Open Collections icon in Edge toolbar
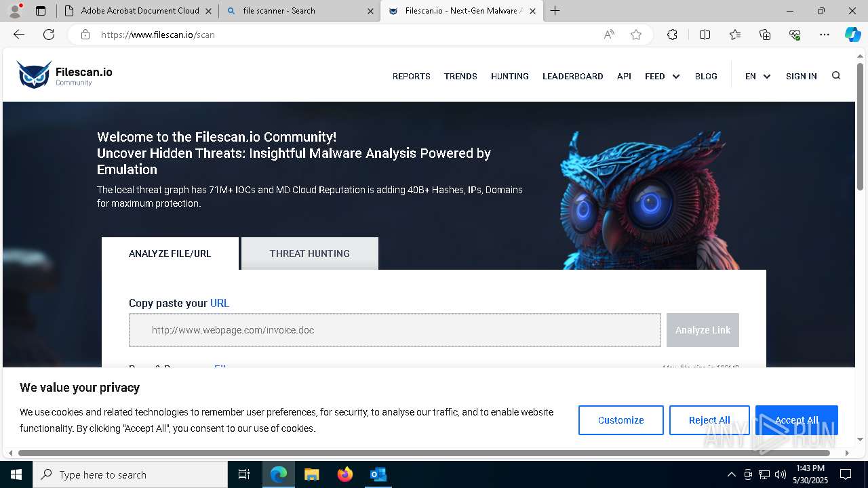Image resolution: width=868 pixels, height=488 pixels. pyautogui.click(x=765, y=35)
